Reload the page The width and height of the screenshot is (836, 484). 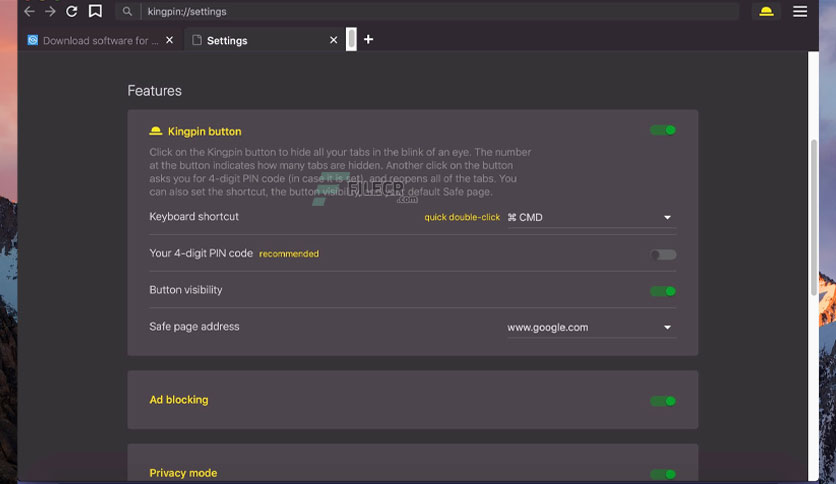click(71, 11)
